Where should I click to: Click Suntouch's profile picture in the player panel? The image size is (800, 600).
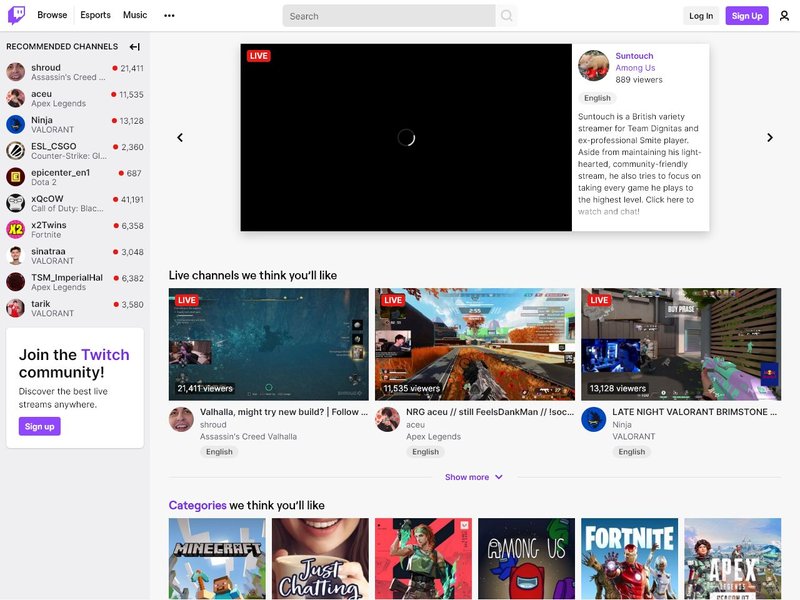[x=593, y=66]
